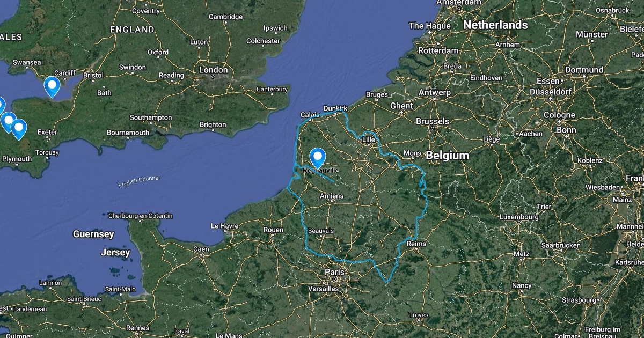Select the Calais town label
Viewport: 644px width, 338px height.
[x=310, y=115]
